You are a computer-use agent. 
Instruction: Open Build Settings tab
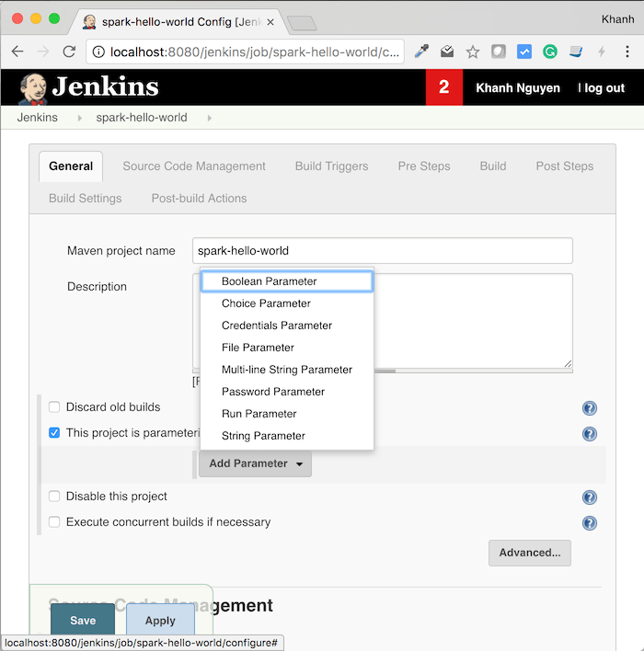coord(86,199)
